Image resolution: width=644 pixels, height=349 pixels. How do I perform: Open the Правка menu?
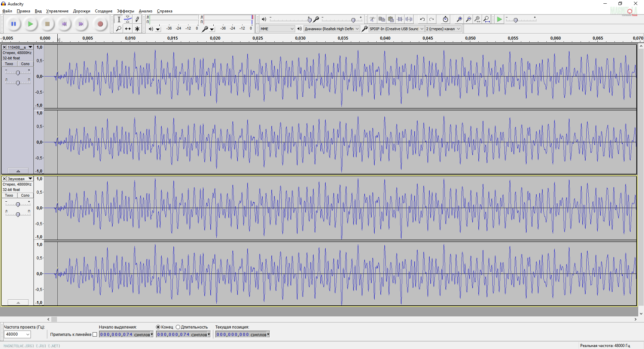(23, 11)
